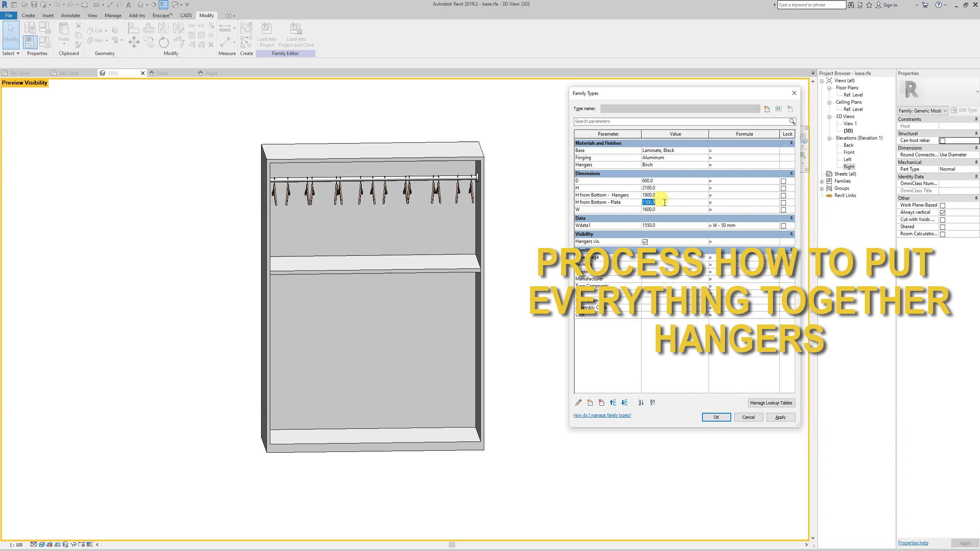
Task: Open the Type name dropdown in Family Types
Action: [x=756, y=109]
